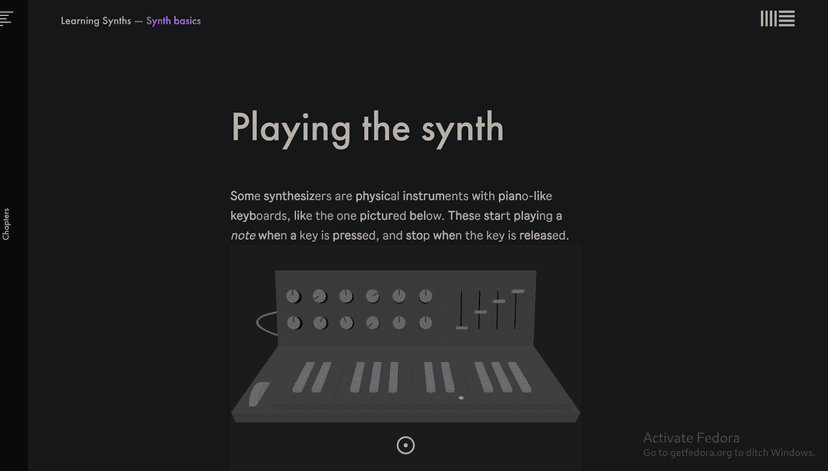Click the top-left knob on the synth
Image resolution: width=828 pixels, height=471 pixels.
[x=293, y=296]
